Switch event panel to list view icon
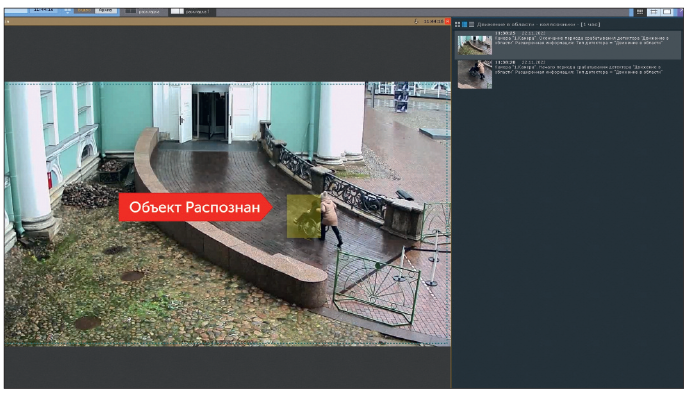This screenshot has height=394, width=691. pos(472,25)
